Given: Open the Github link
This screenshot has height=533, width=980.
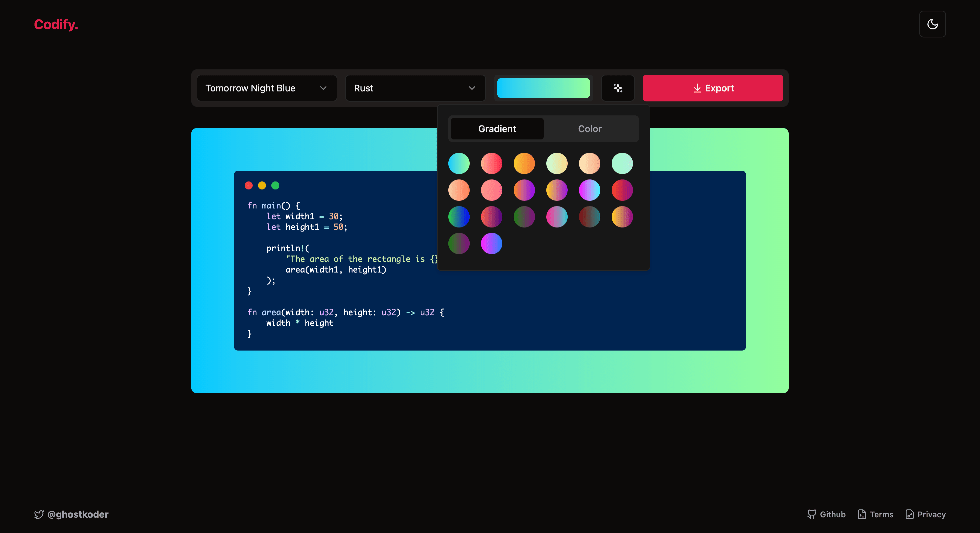Looking at the screenshot, I should [x=826, y=514].
